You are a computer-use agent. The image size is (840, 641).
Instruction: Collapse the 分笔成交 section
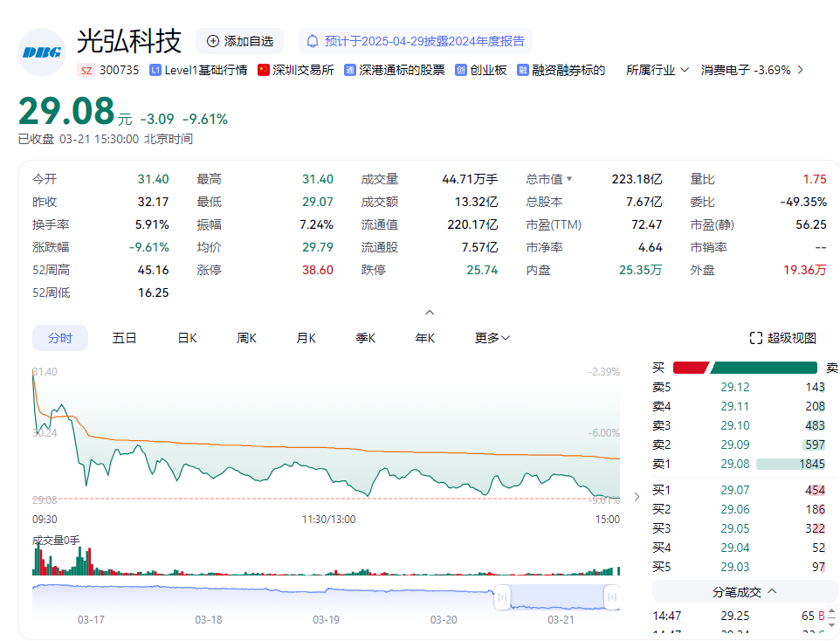pos(745,592)
